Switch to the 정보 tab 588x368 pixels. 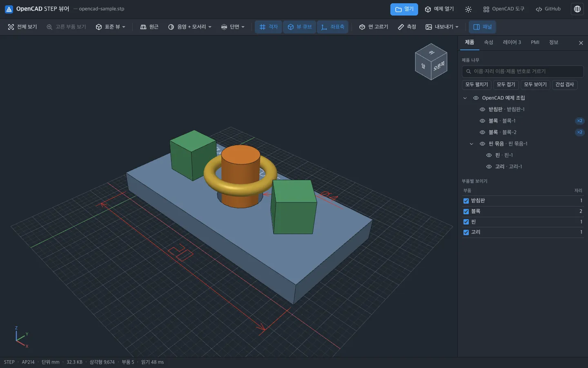click(553, 43)
